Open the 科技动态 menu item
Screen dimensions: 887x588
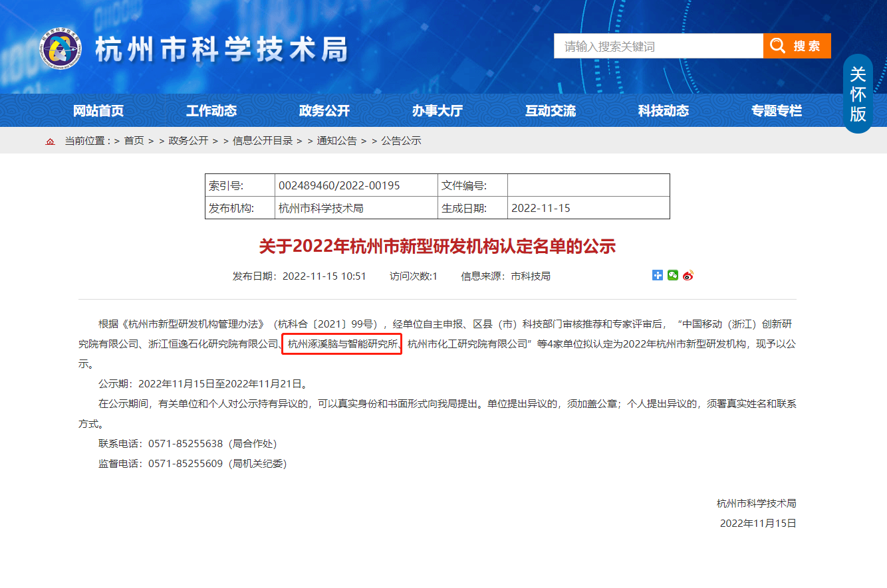point(664,111)
